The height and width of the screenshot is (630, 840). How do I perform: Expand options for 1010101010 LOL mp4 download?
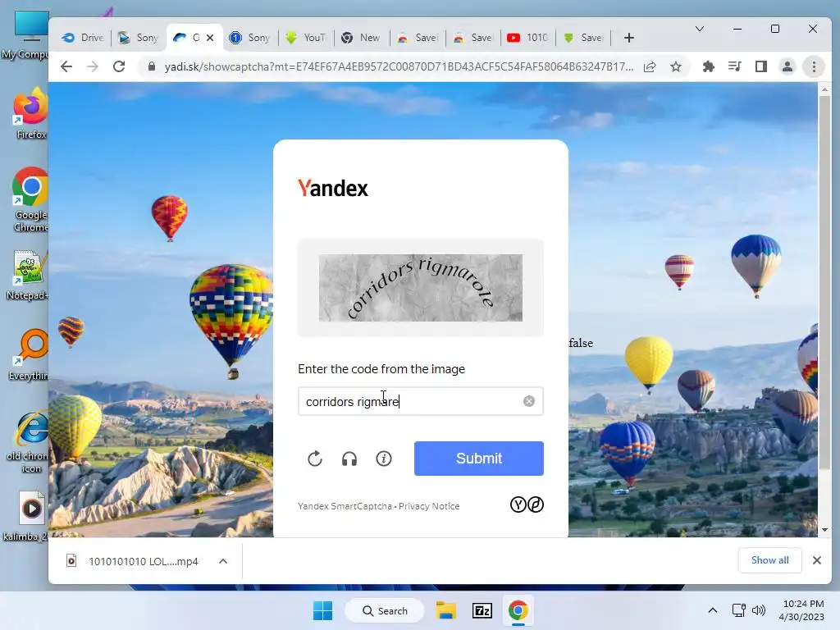[x=223, y=561]
